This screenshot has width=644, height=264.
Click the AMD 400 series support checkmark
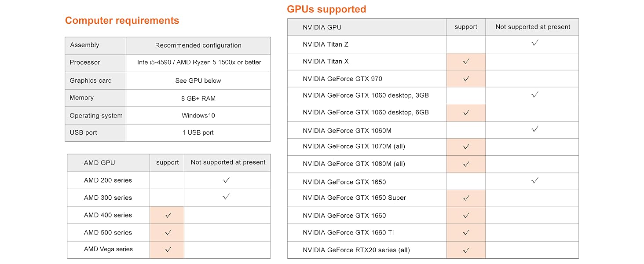point(168,215)
